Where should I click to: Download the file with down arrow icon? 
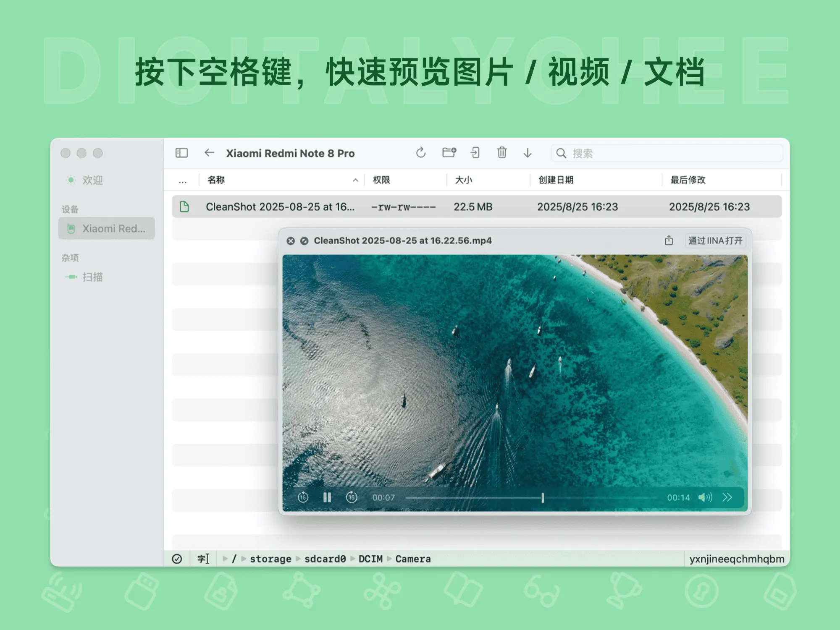coord(528,153)
